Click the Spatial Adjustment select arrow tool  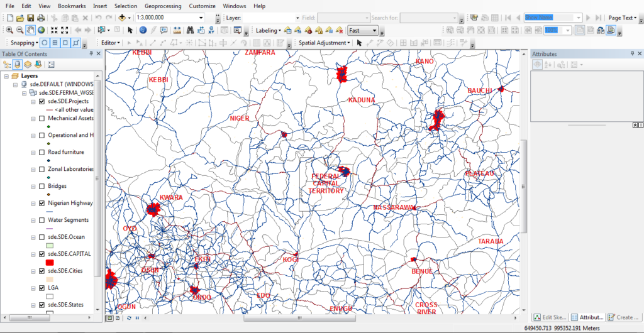[x=359, y=43]
